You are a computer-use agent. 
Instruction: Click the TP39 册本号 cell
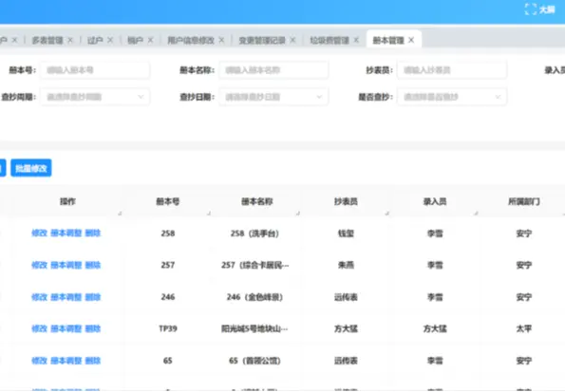[168, 328]
